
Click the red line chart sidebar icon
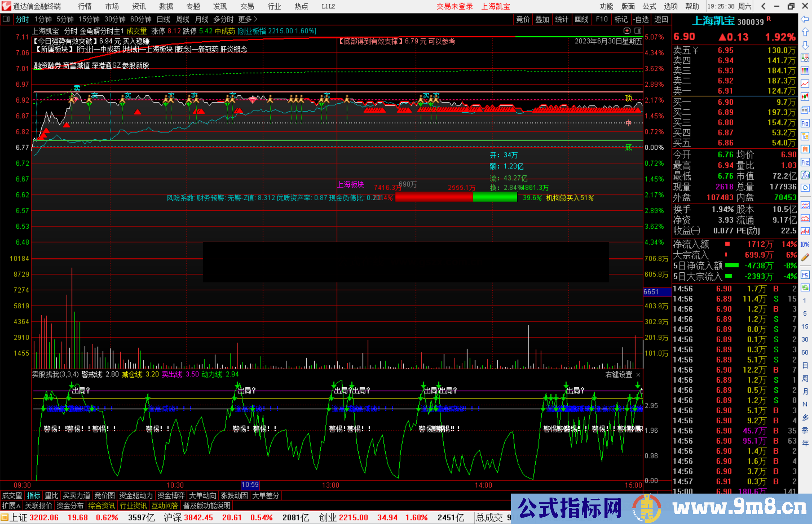805,83
